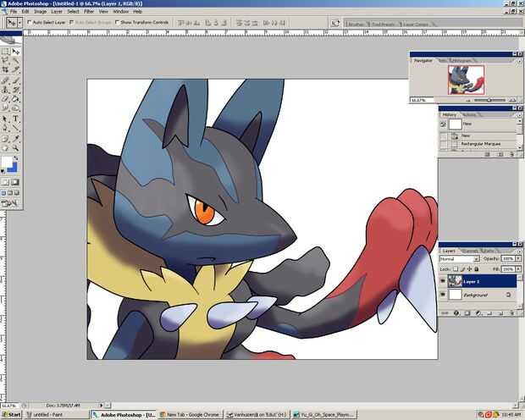Select the Background layer row
Image resolution: width=525 pixels, height=420 pixels.
478,295
